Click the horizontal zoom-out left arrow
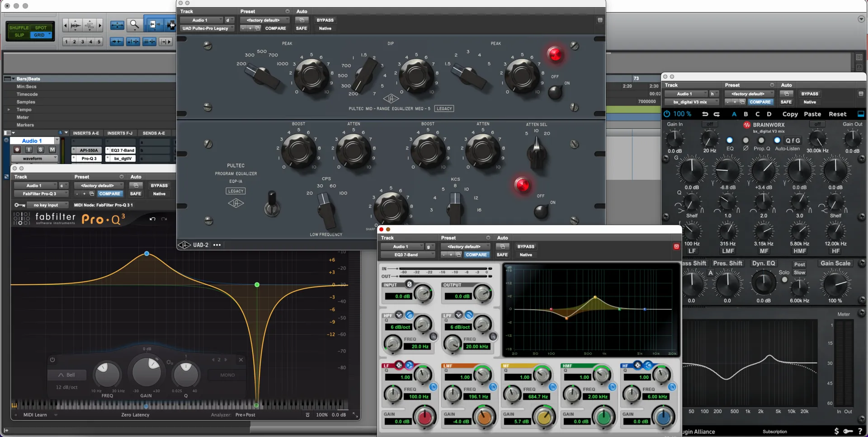 point(65,25)
